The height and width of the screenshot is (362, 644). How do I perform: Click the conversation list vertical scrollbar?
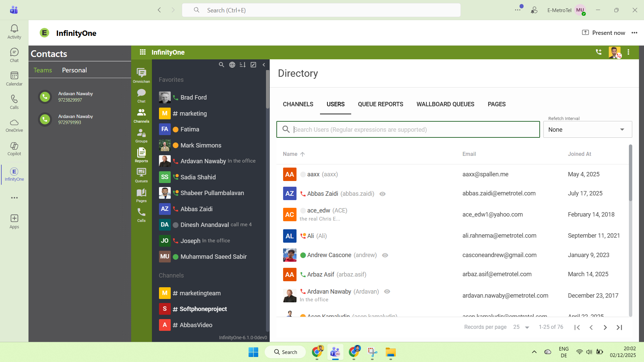267,89
